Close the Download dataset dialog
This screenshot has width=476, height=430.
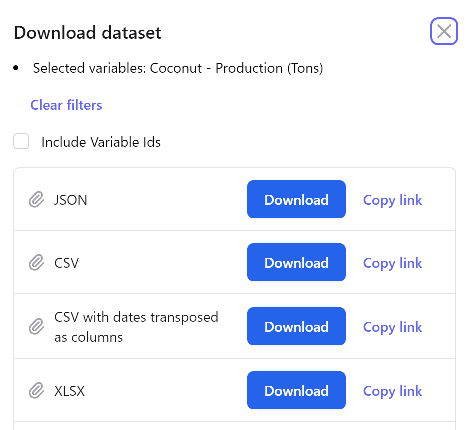(x=444, y=31)
